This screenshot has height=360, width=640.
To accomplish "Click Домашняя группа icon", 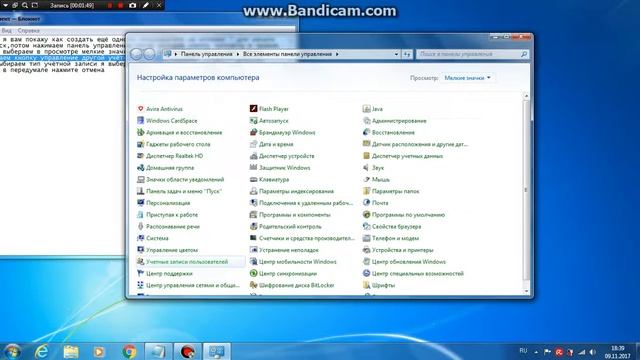I will 140,168.
